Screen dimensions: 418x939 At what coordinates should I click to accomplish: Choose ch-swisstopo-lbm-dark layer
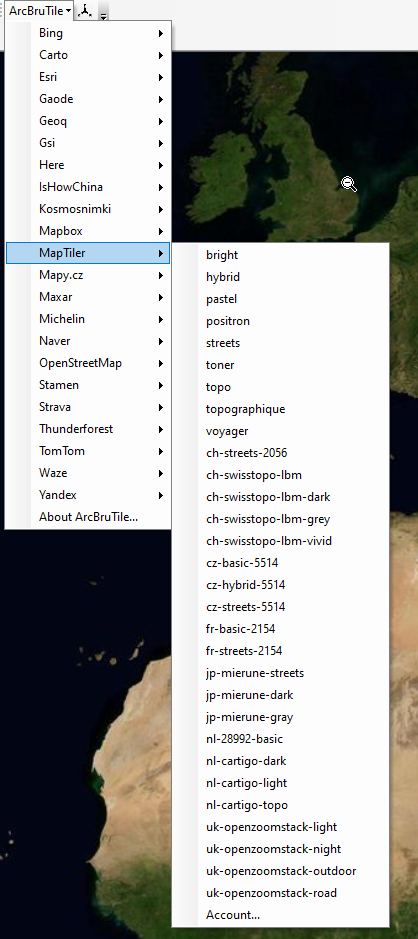point(280,498)
